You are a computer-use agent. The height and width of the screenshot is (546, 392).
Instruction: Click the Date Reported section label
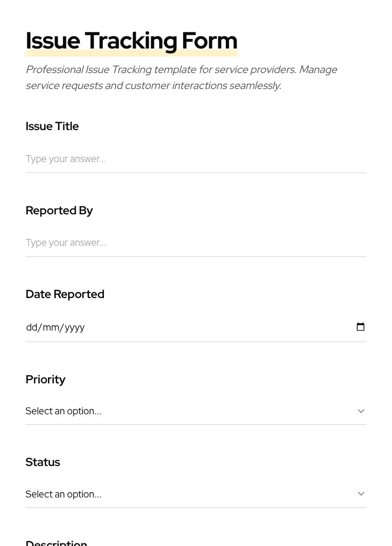(x=65, y=294)
